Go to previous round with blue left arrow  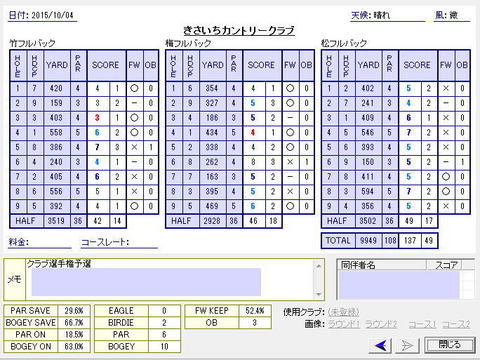coord(380,345)
